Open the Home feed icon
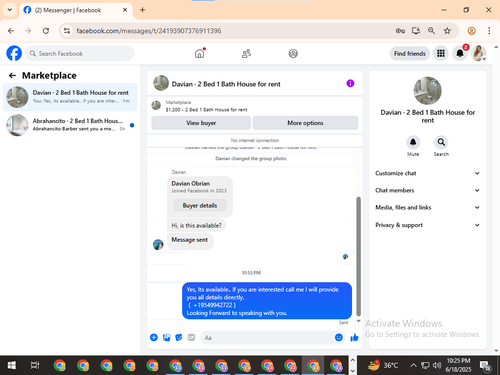This screenshot has width=500, height=375. tap(199, 53)
